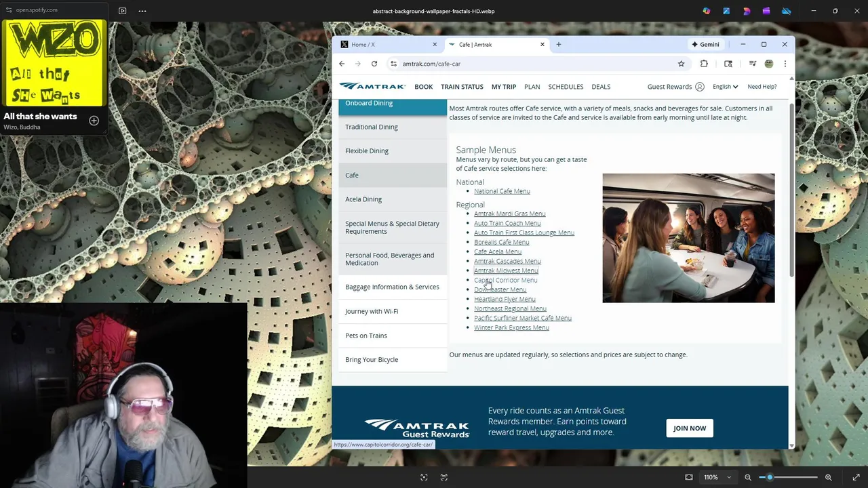Viewport: 868px width, 488px height.
Task: Close the Home / X tab
Action: (435, 45)
